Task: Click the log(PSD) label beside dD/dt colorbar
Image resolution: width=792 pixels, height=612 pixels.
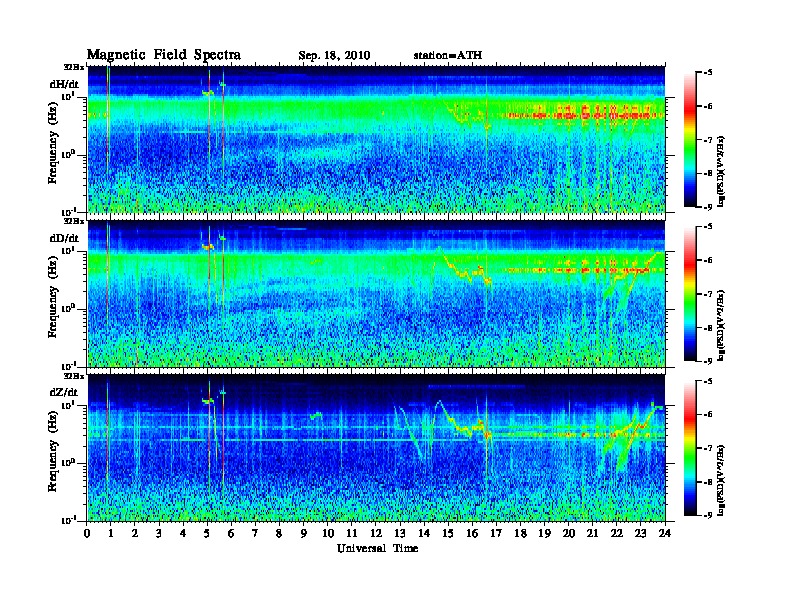Action: [x=722, y=325]
